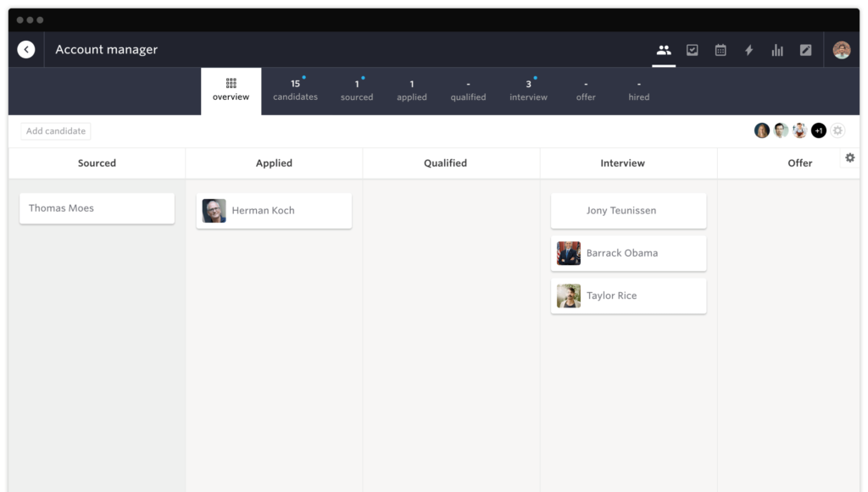Click the Interview column header
Image resolution: width=868 pixels, height=492 pixels.
pos(623,163)
